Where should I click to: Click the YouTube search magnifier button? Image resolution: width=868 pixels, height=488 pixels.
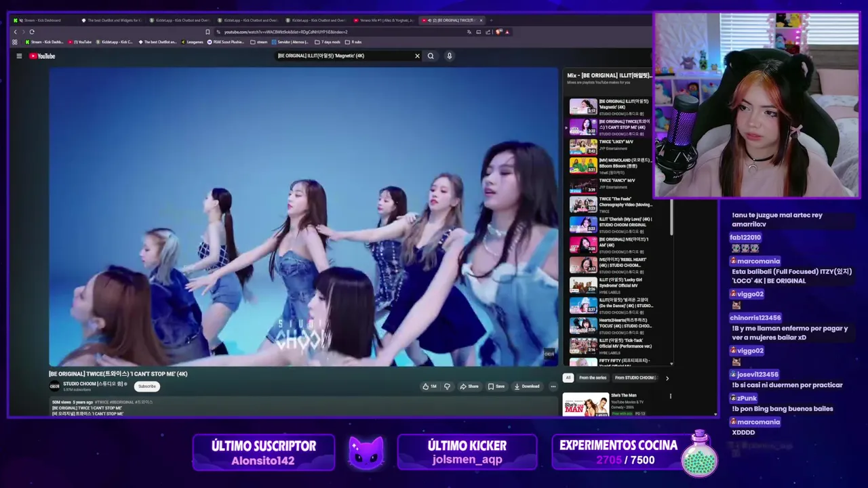(431, 56)
